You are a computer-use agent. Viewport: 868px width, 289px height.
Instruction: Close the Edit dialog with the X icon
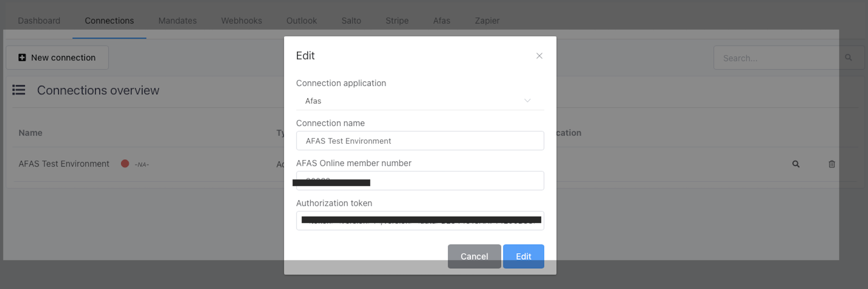click(x=539, y=55)
